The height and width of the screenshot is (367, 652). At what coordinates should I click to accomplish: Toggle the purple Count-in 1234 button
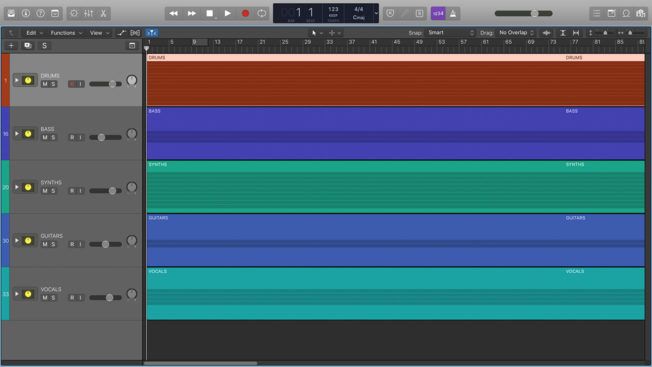click(438, 13)
